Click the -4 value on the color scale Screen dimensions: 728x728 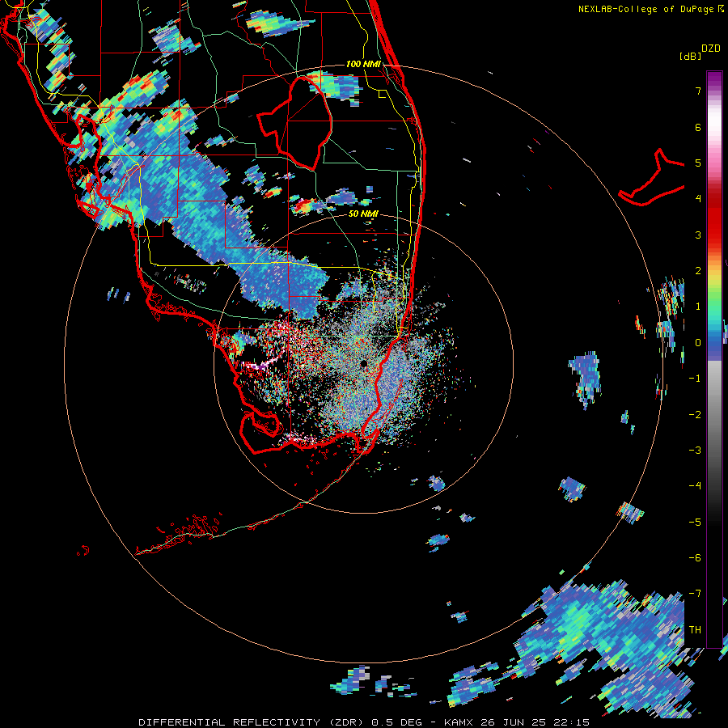click(695, 486)
